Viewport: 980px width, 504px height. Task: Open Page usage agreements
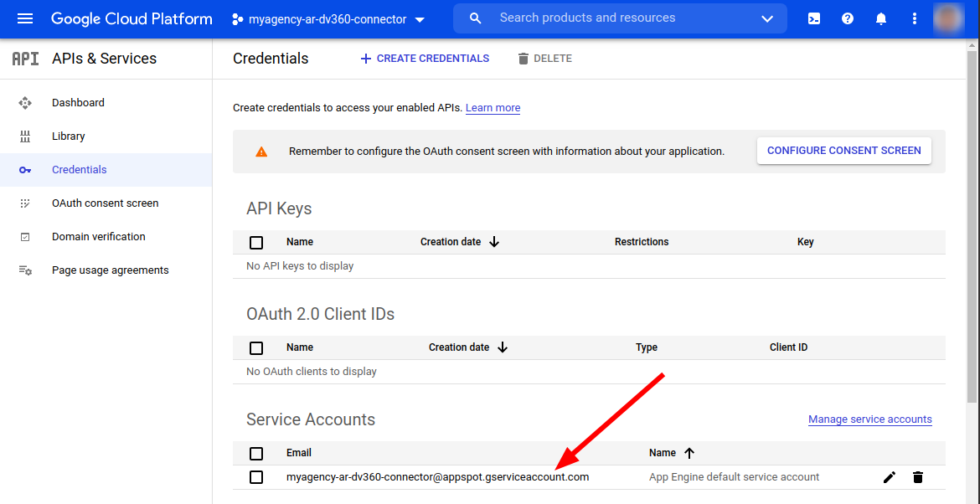point(110,270)
